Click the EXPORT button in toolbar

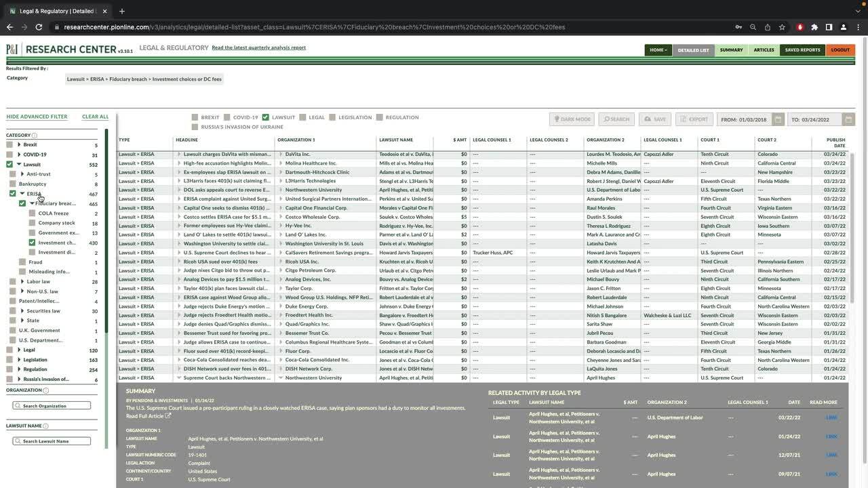694,119
